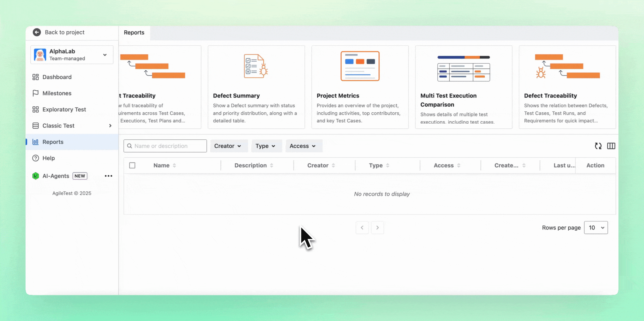
Task: Open the Help link in sidebar
Action: click(x=48, y=158)
